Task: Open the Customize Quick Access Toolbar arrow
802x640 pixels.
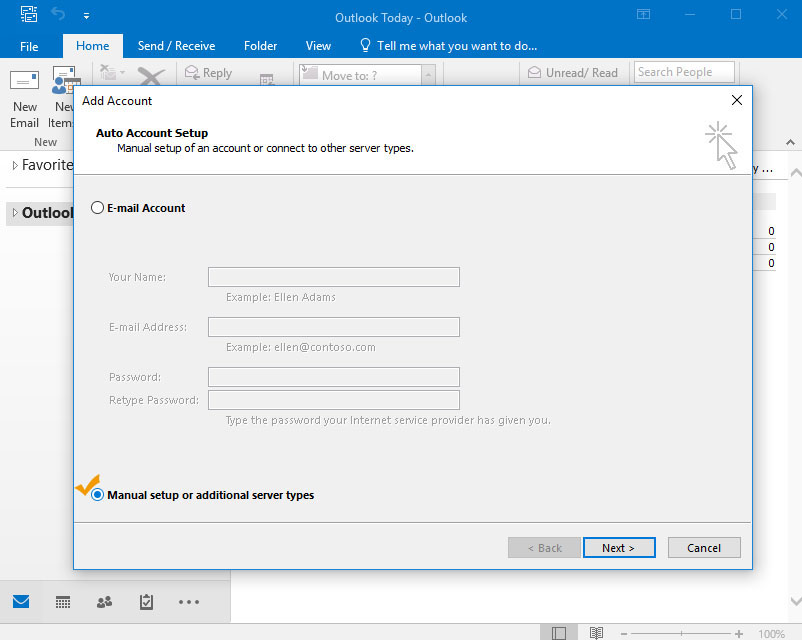Action: coord(86,16)
